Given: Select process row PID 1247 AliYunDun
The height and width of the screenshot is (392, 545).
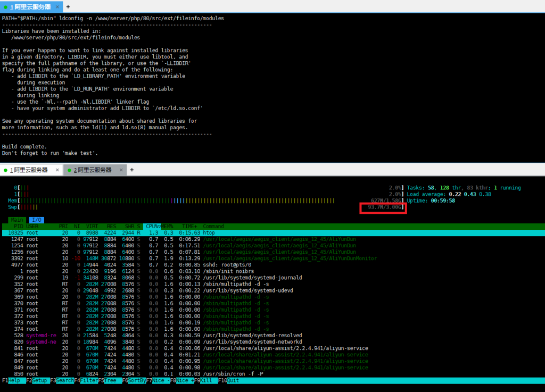Looking at the screenshot, I should [x=274, y=239].
